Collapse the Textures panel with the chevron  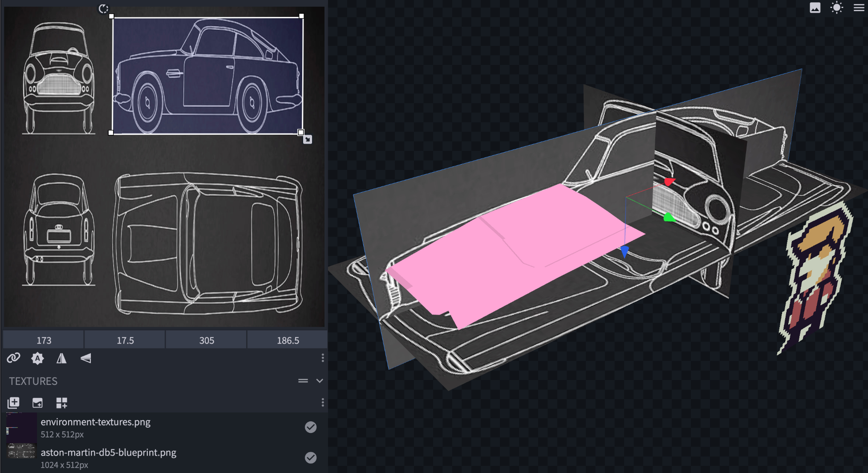(319, 381)
